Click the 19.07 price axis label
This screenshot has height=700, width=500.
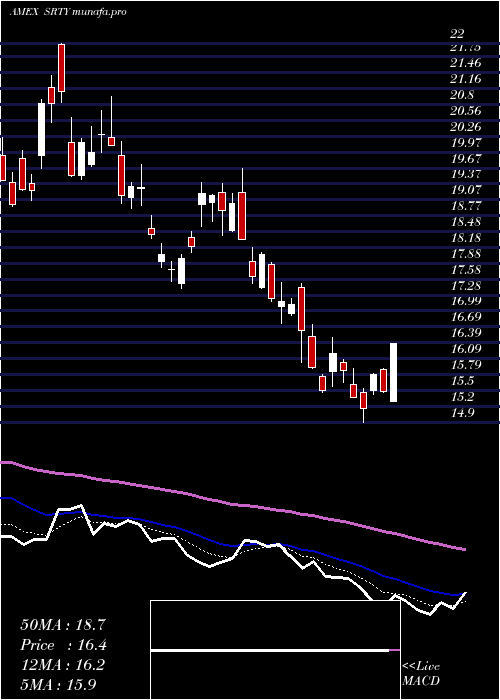coord(465,190)
